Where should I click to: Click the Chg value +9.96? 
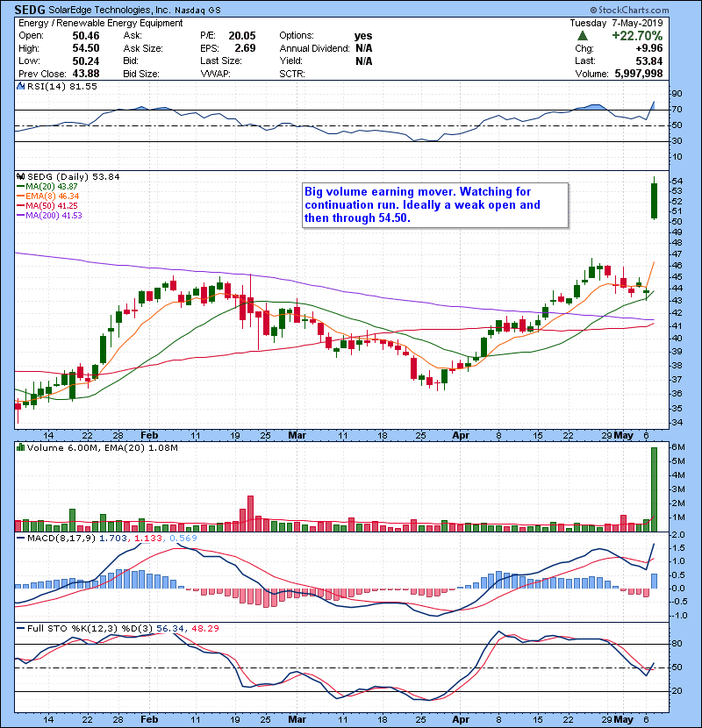(x=650, y=48)
